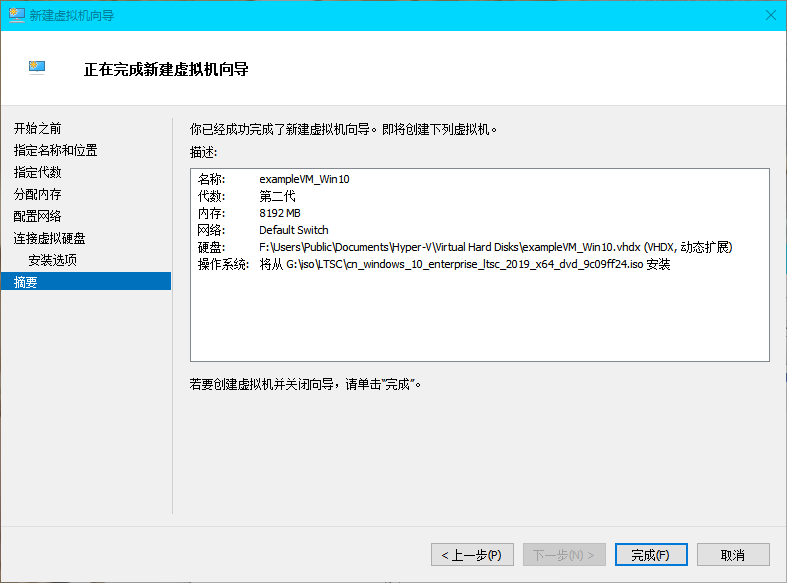
Task: Click the network value Default Switch
Action: [294, 230]
